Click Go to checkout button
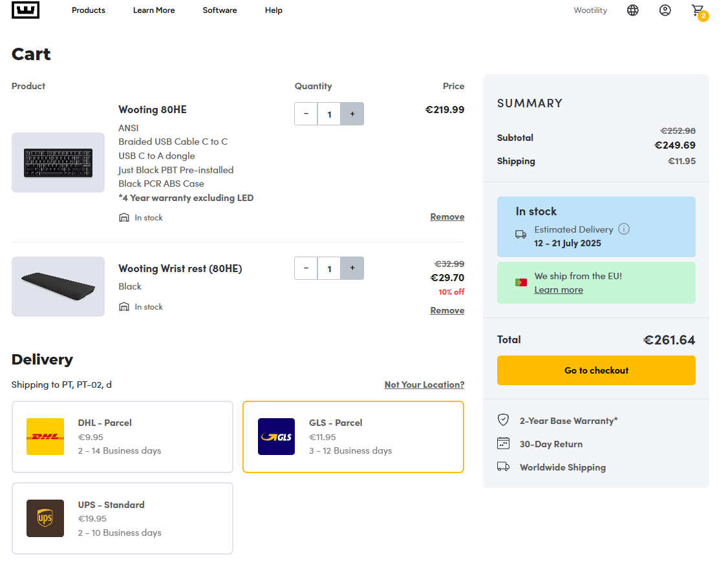 pos(596,370)
